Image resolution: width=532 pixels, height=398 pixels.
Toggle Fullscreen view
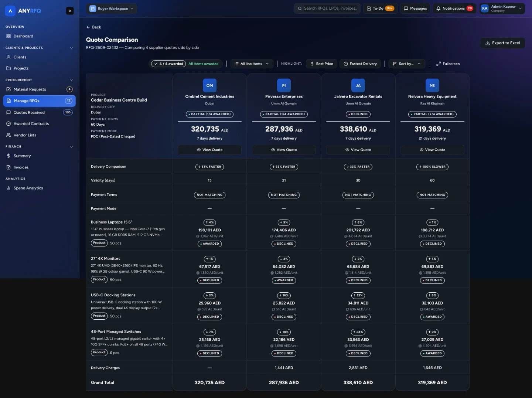[x=448, y=64]
